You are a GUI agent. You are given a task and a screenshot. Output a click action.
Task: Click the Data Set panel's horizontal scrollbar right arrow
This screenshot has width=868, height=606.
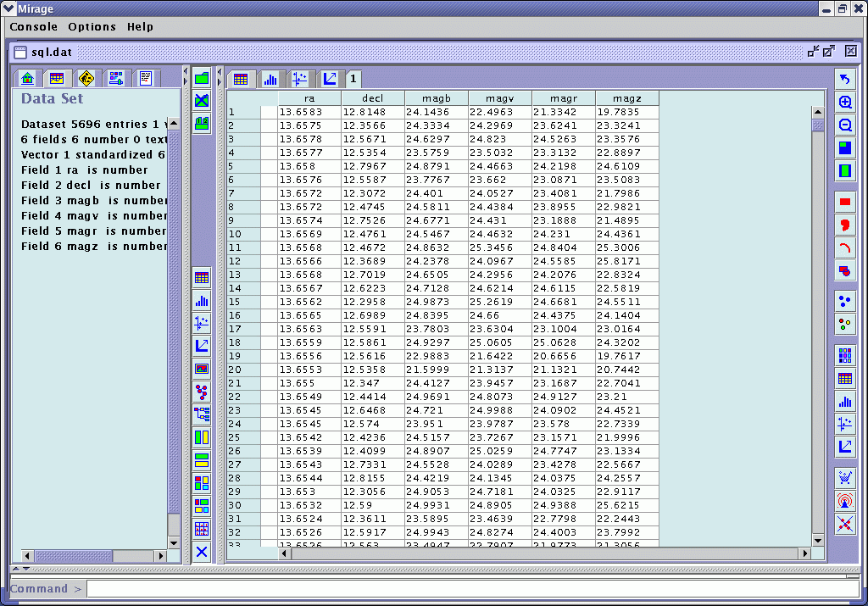(160, 556)
